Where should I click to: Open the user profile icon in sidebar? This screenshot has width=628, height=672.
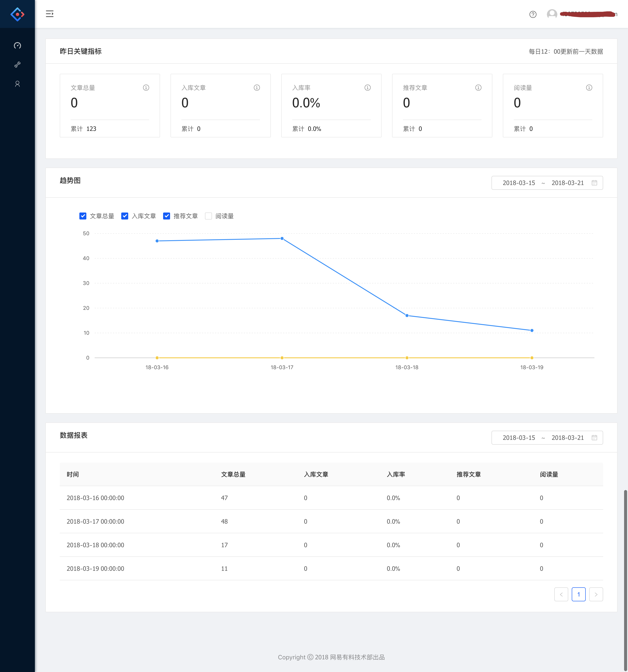click(18, 84)
